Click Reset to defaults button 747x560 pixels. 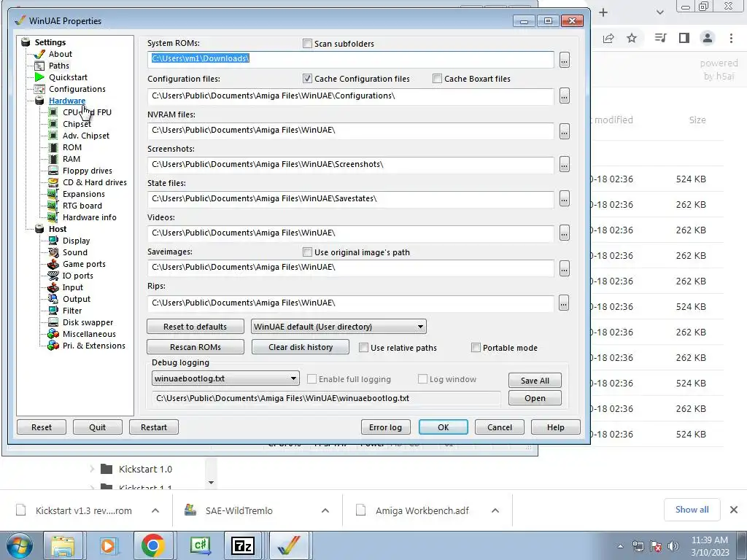coord(196,327)
